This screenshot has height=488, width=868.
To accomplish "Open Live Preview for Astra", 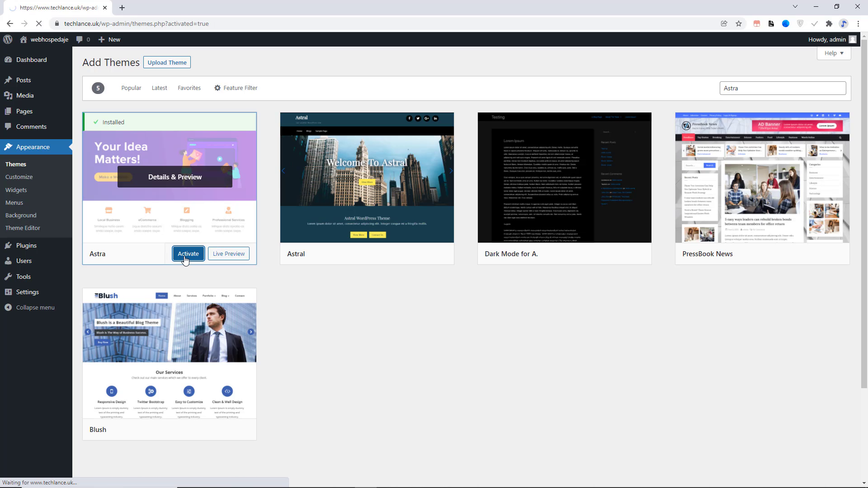I will tap(229, 253).
